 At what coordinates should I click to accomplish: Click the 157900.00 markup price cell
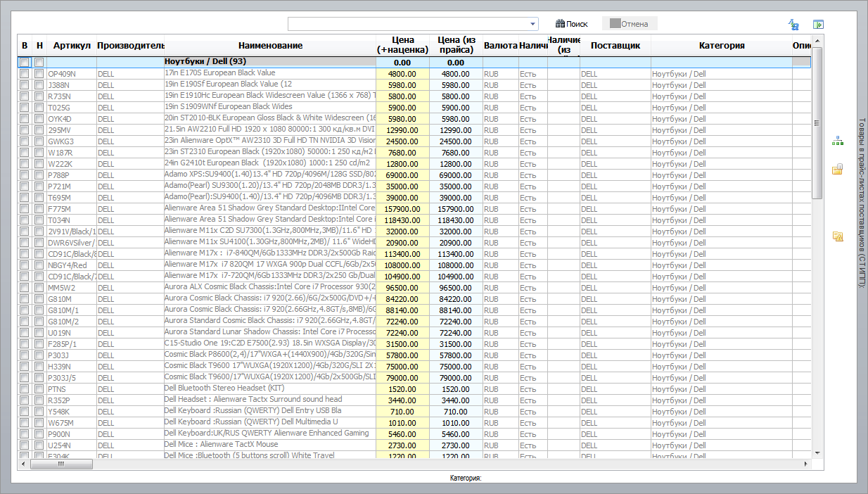tap(402, 208)
